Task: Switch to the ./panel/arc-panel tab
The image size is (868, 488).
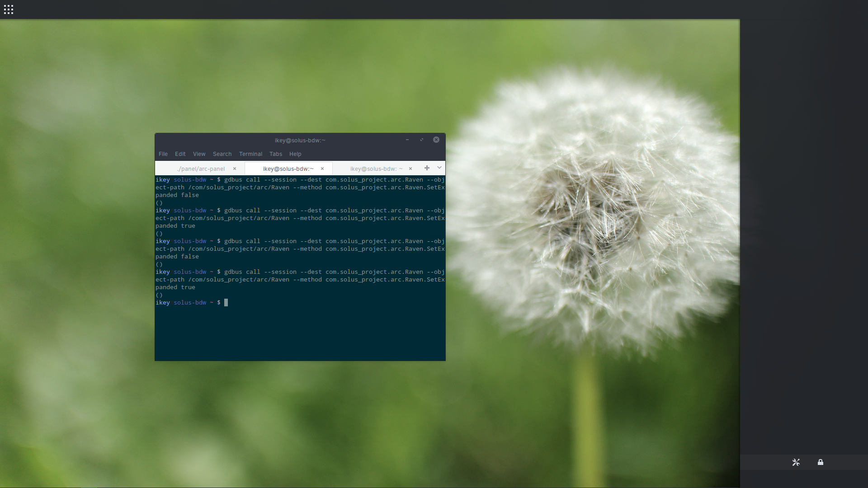Action: click(x=201, y=169)
